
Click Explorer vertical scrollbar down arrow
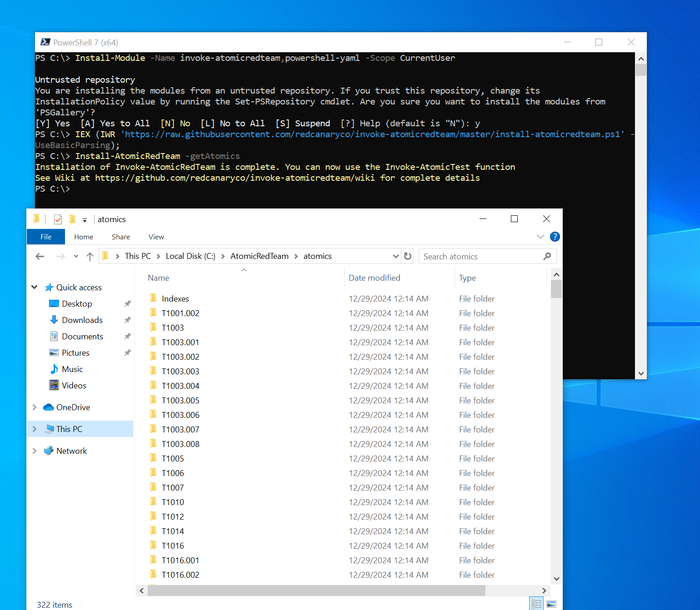tap(556, 579)
